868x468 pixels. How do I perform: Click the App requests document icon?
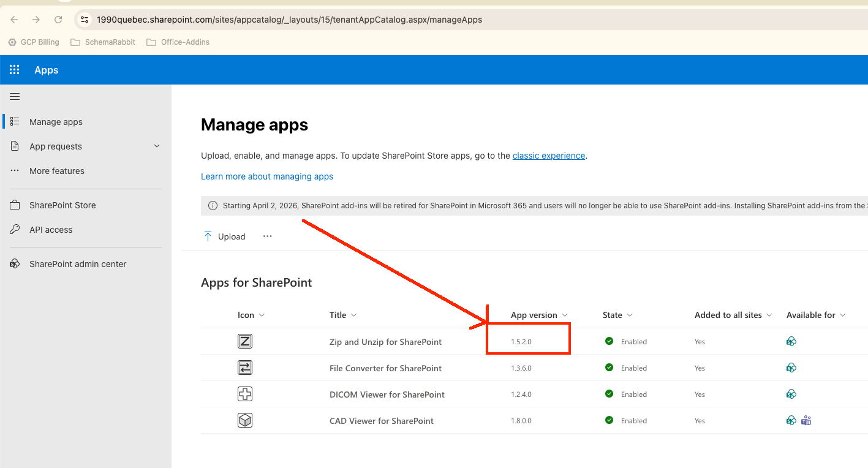(x=15, y=146)
